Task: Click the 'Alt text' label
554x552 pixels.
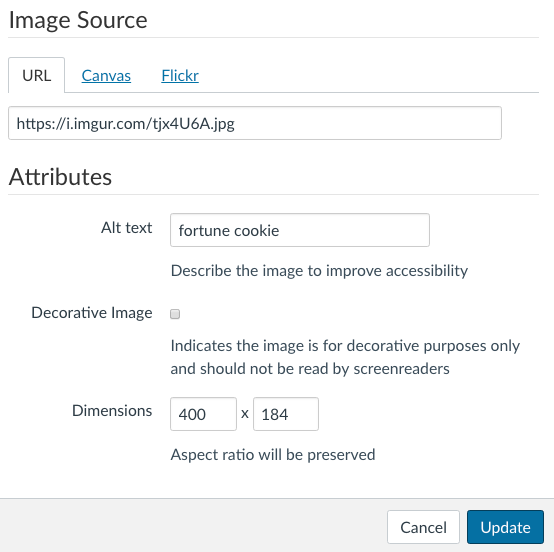Action: pyautogui.click(x=126, y=228)
